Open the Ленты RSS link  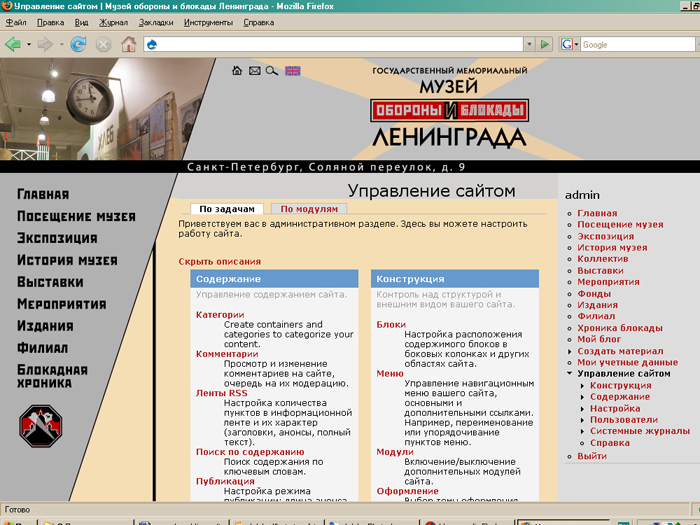(x=221, y=393)
